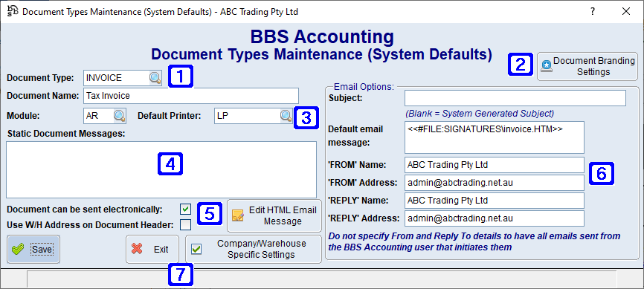Open the Document Type lookup magnifier
The width and height of the screenshot is (644, 289).
(155, 77)
